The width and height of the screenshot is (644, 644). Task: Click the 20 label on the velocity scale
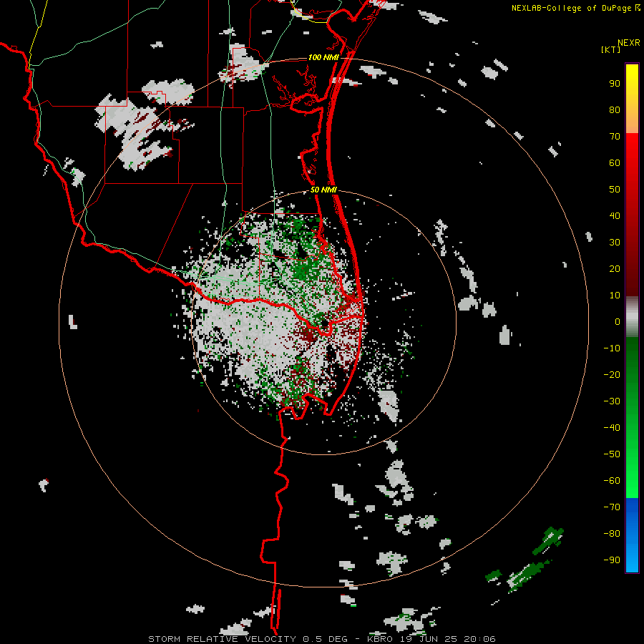click(615, 269)
